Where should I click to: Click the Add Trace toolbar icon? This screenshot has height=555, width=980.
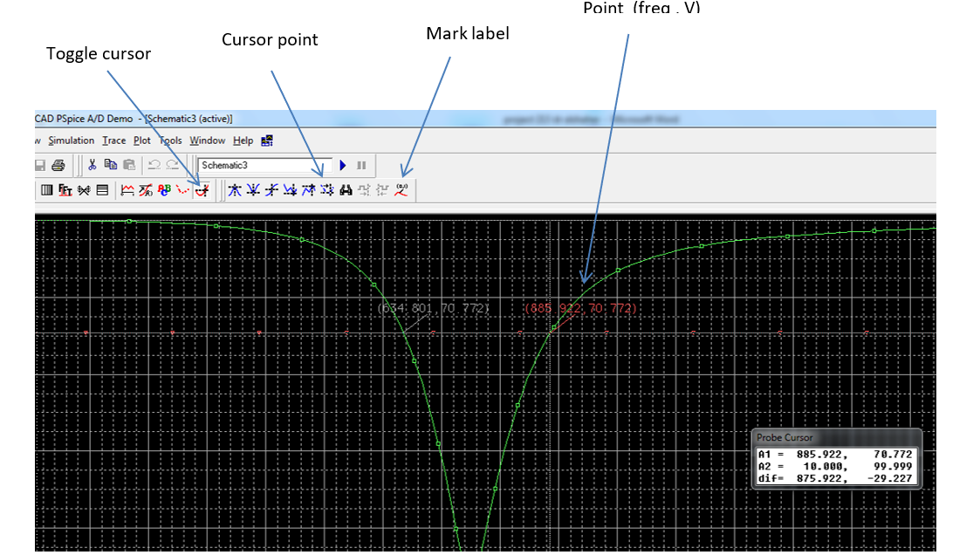(x=127, y=189)
